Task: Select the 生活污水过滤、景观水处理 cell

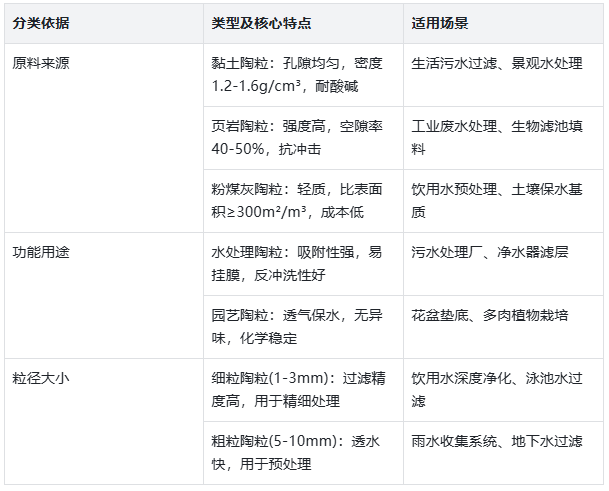Action: click(497, 61)
